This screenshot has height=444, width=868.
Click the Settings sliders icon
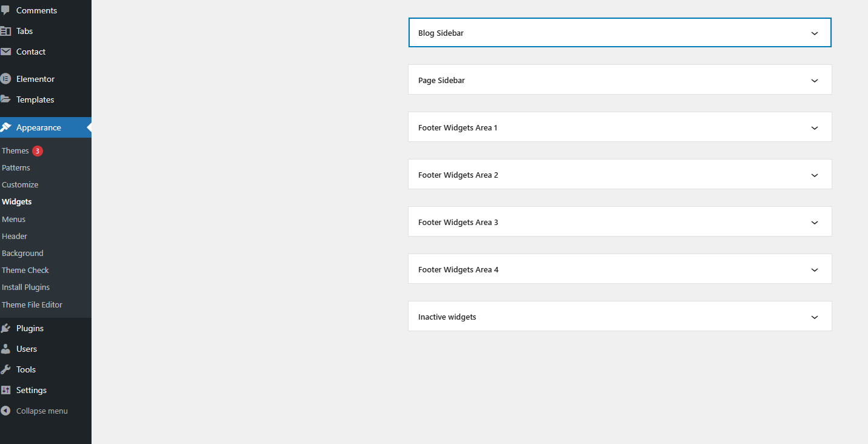tap(5, 390)
